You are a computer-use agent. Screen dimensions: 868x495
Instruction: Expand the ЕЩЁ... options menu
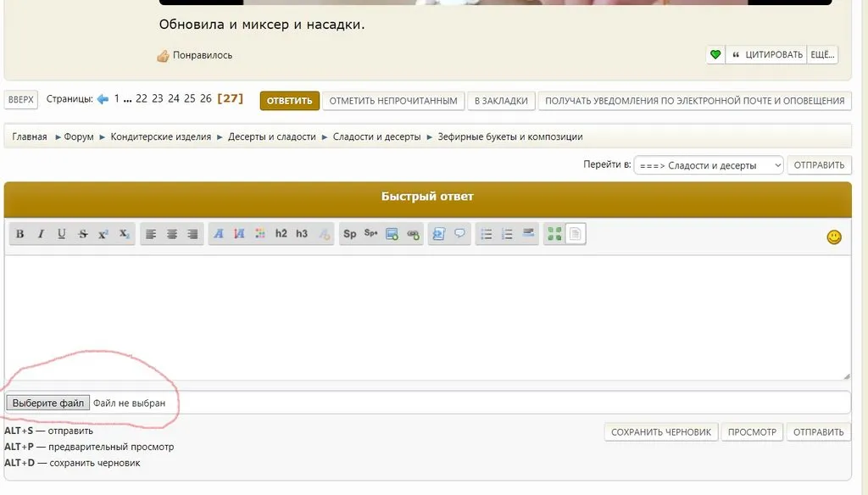(x=822, y=55)
